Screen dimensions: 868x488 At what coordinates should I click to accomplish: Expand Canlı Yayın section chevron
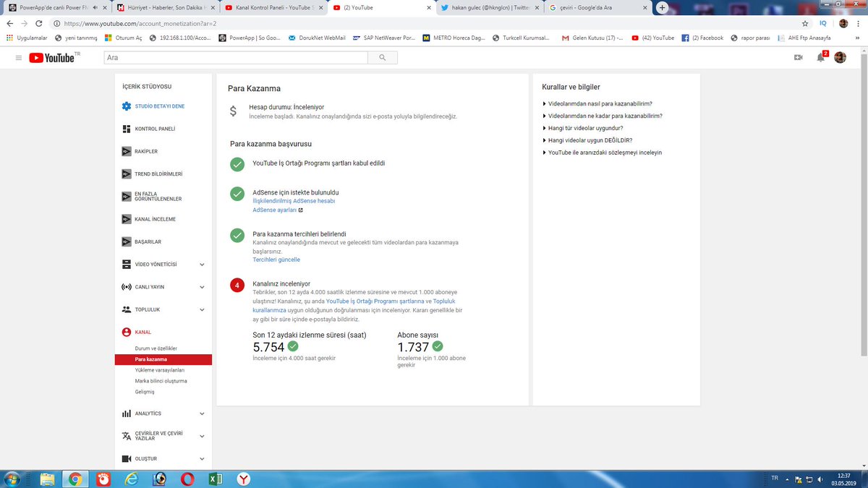pyautogui.click(x=202, y=287)
